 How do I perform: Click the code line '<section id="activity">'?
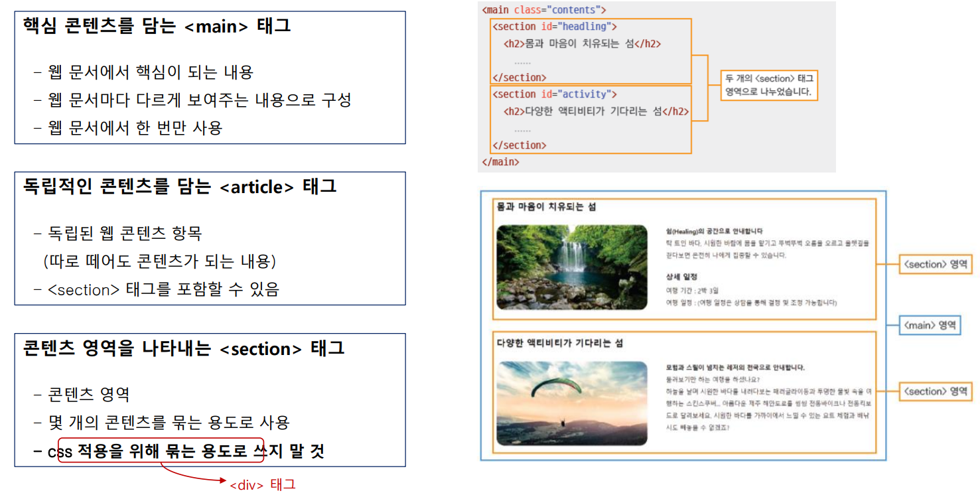tap(555, 94)
